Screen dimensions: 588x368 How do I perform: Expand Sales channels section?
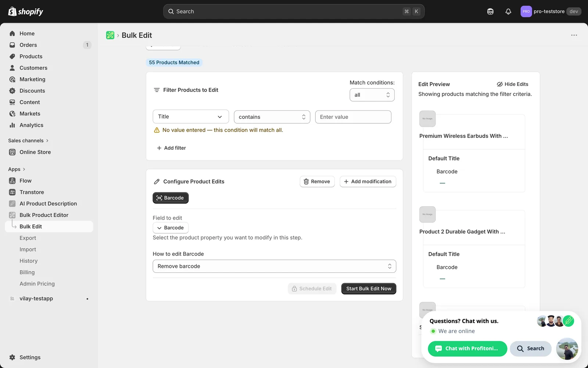pos(28,141)
